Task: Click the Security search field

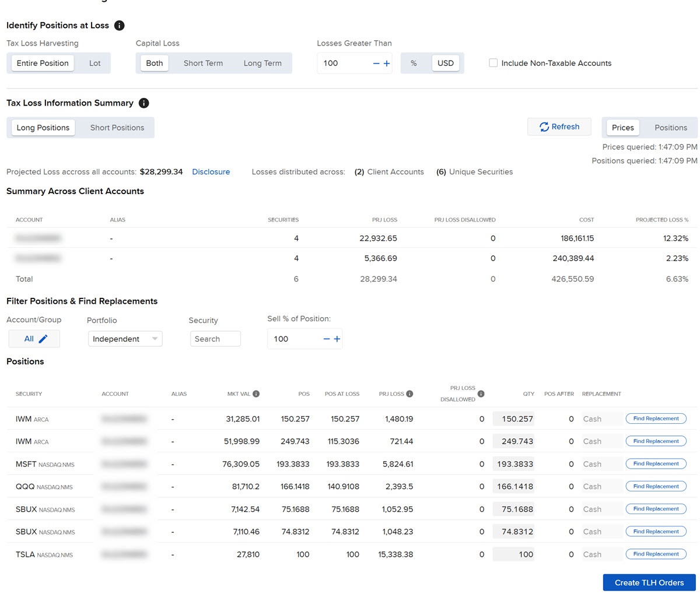Action: (x=215, y=339)
